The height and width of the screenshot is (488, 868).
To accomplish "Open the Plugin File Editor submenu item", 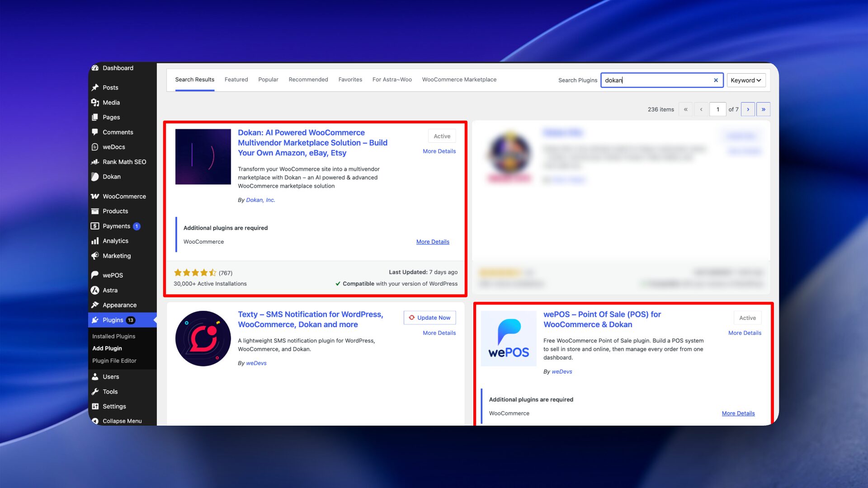I will coord(114,361).
